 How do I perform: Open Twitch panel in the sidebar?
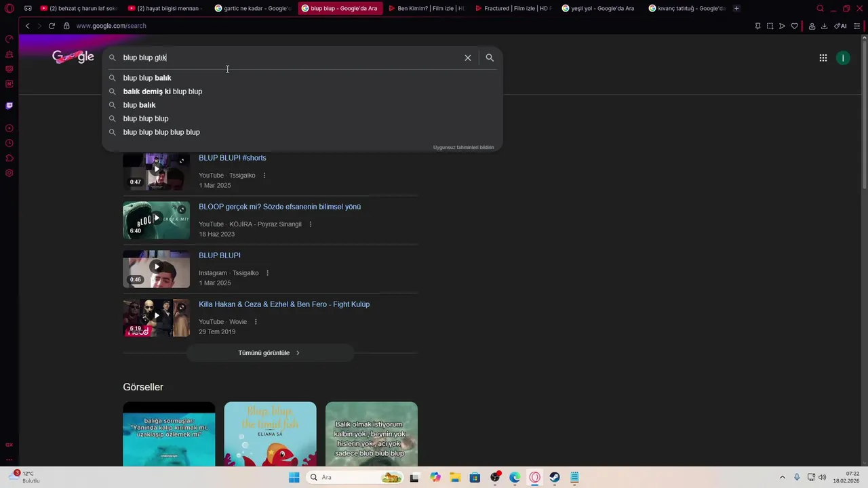pos(9,106)
